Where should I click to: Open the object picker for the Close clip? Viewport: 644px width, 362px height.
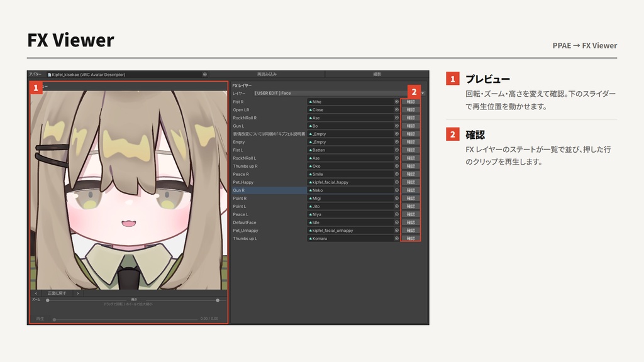pyautogui.click(x=397, y=110)
